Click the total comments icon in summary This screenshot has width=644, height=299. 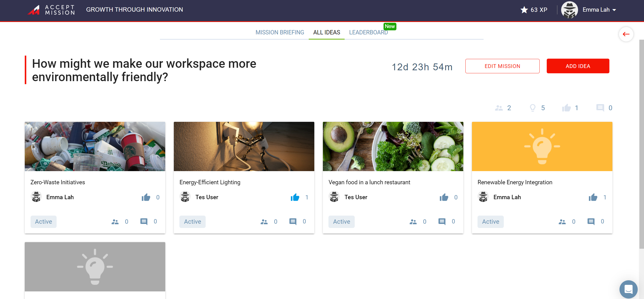tap(600, 108)
